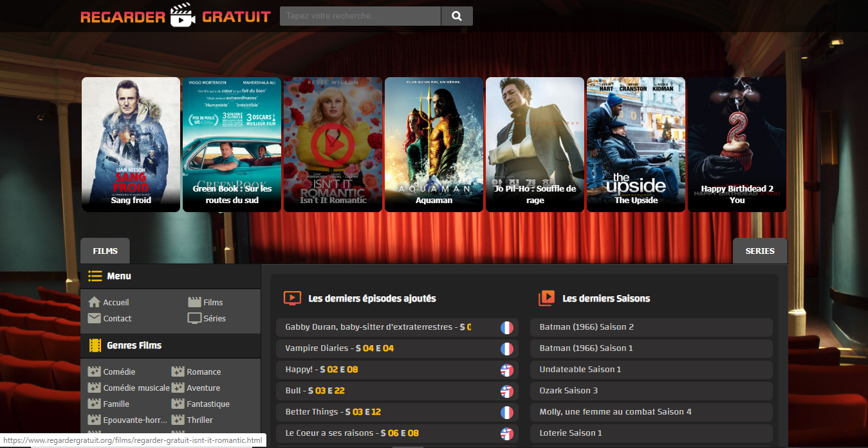Screen dimensions: 868x448
Task: Click the French flag on Vampire Diaries row
Action: (507, 349)
